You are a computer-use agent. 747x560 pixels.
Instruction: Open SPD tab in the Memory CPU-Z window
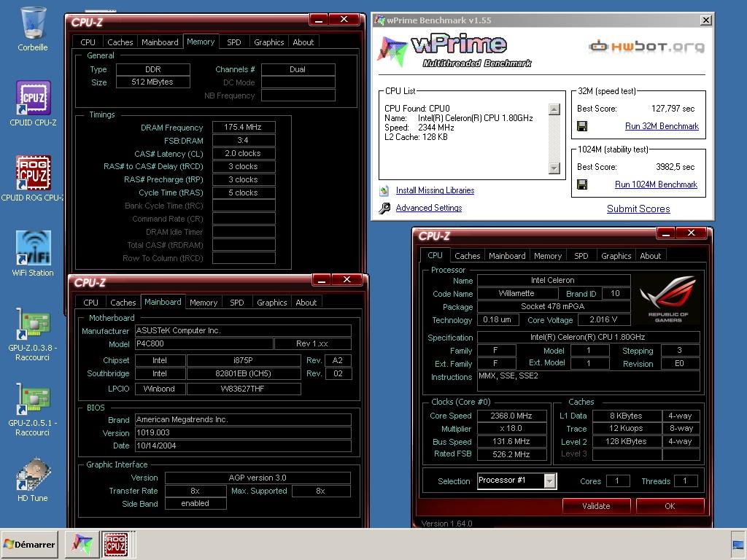tap(234, 42)
